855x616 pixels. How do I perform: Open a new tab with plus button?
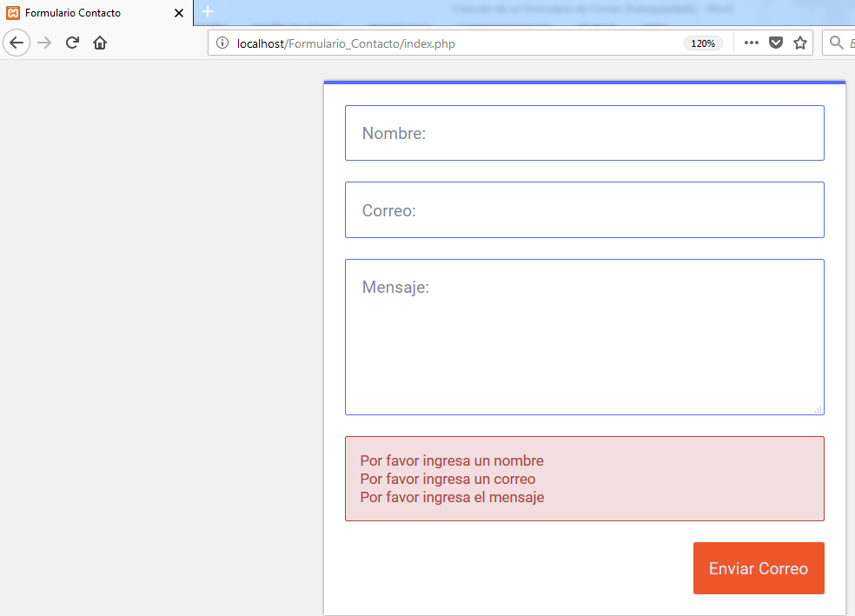tap(208, 12)
